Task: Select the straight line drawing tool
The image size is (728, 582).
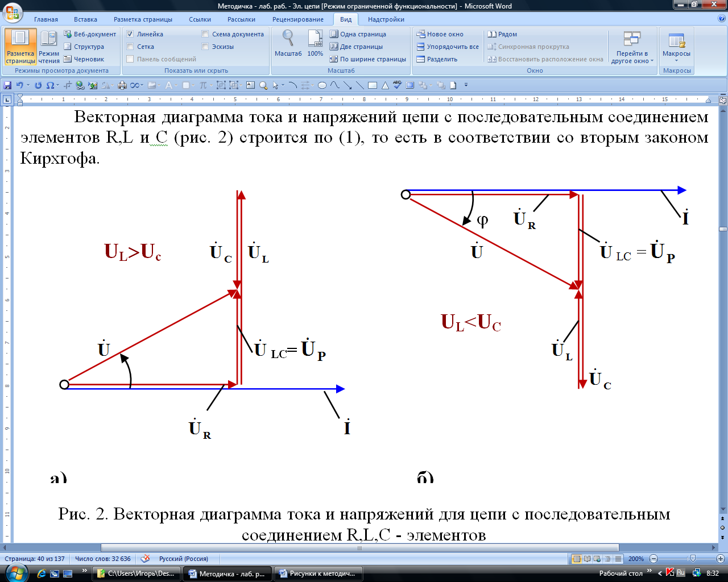Action: click(360, 85)
